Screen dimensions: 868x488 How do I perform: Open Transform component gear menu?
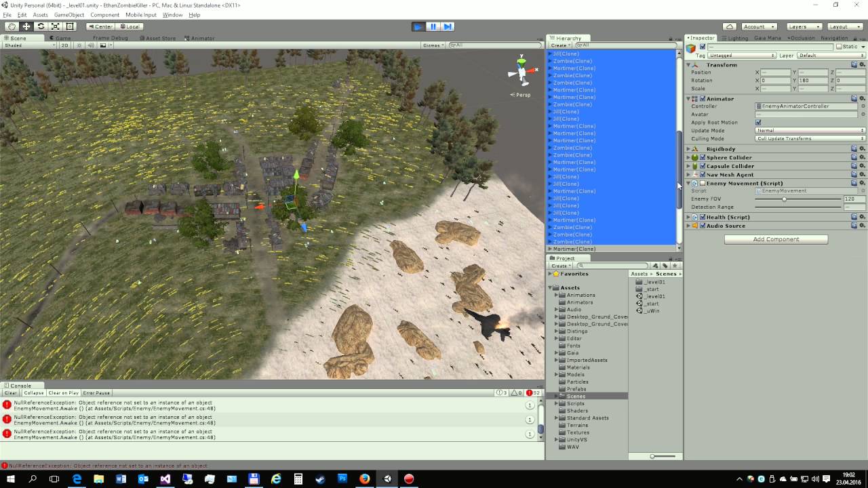(x=862, y=65)
